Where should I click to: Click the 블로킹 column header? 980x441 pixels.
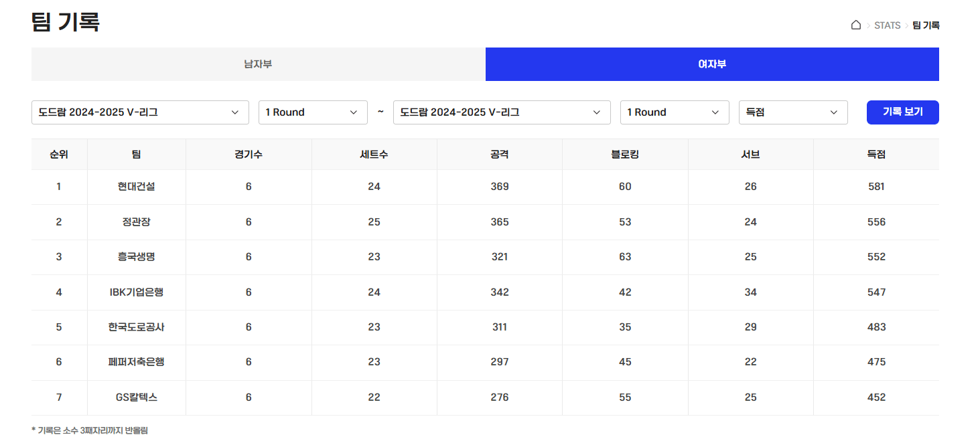[x=625, y=155]
